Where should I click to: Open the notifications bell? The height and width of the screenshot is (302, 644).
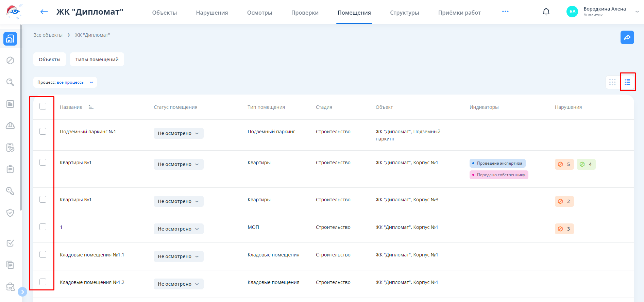pyautogui.click(x=546, y=12)
